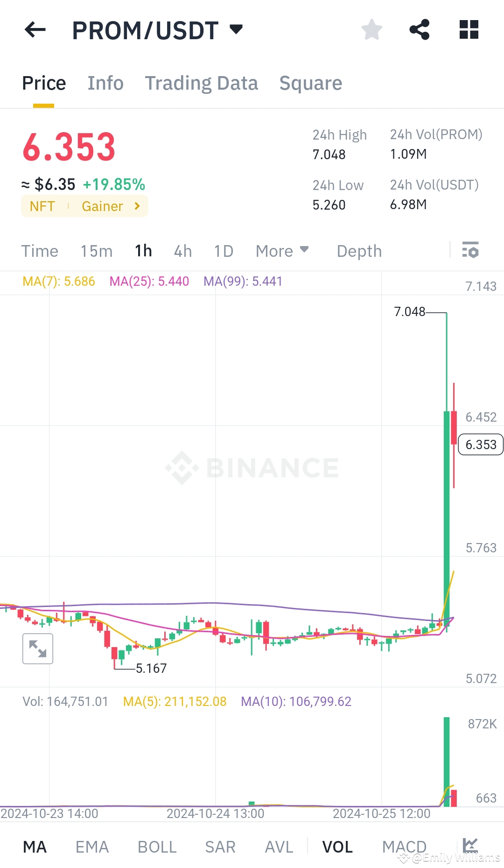
Task: Open the markets grid icon
Action: coord(469,30)
